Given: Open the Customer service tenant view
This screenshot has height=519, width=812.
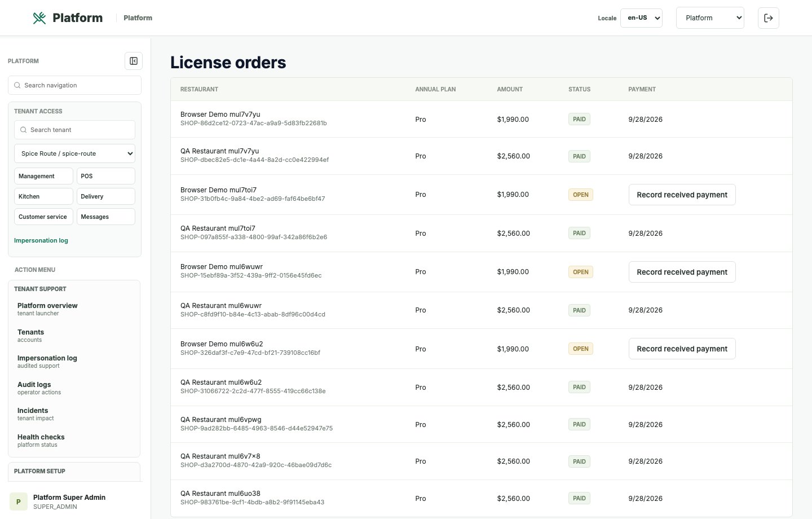Looking at the screenshot, I should tap(43, 217).
